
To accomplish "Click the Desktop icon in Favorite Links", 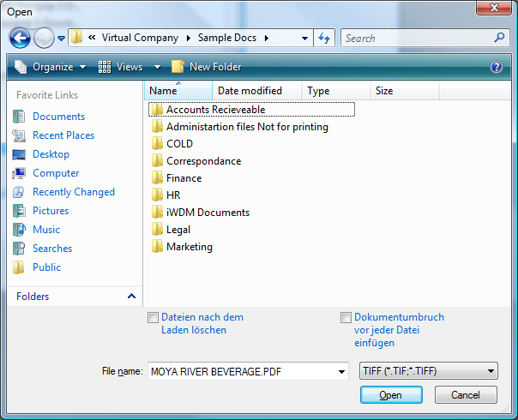I will point(19,154).
